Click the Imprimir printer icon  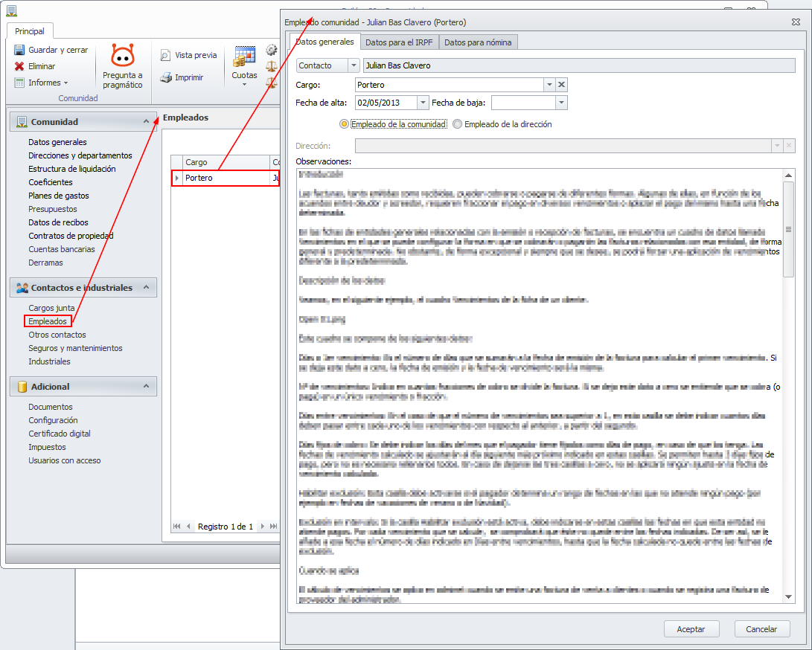[166, 77]
